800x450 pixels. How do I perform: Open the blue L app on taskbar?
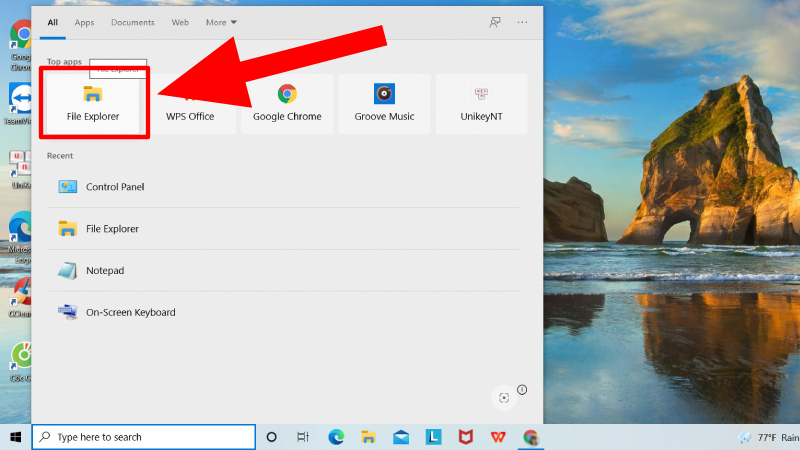(x=433, y=437)
